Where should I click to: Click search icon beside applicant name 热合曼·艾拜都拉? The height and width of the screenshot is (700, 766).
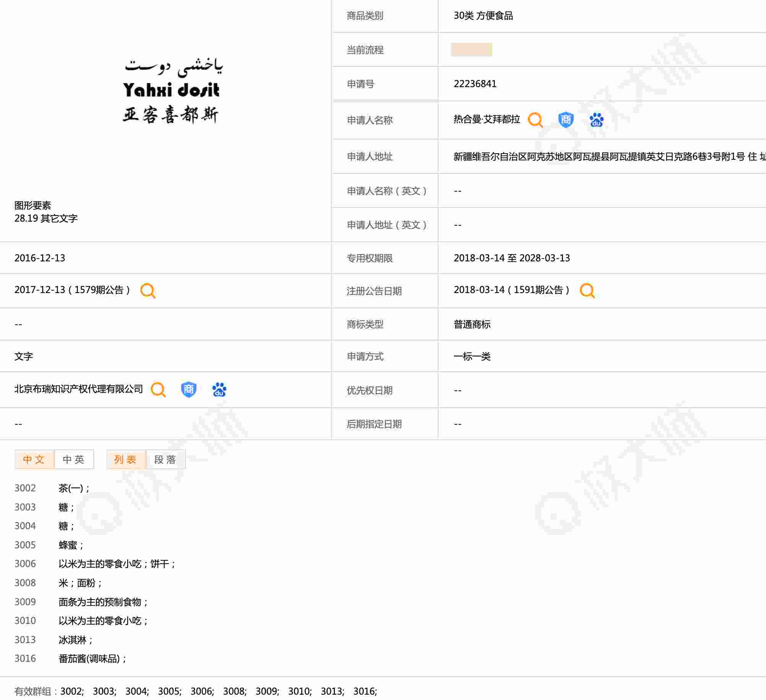click(x=535, y=120)
